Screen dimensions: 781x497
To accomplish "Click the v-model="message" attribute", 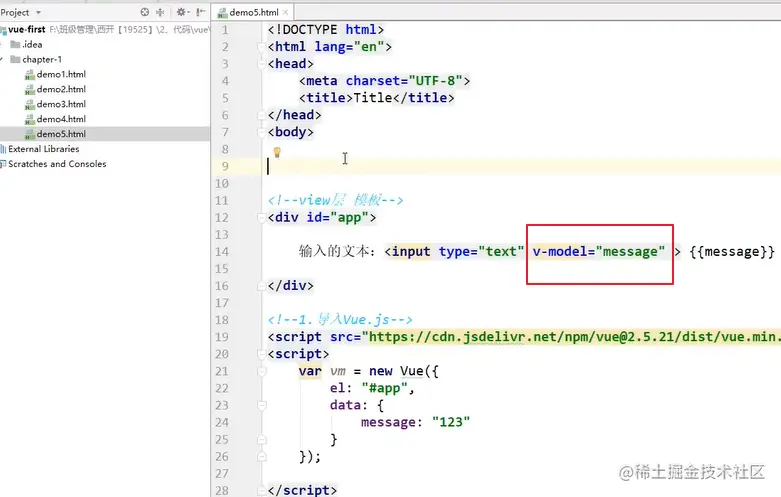I will (x=599, y=251).
